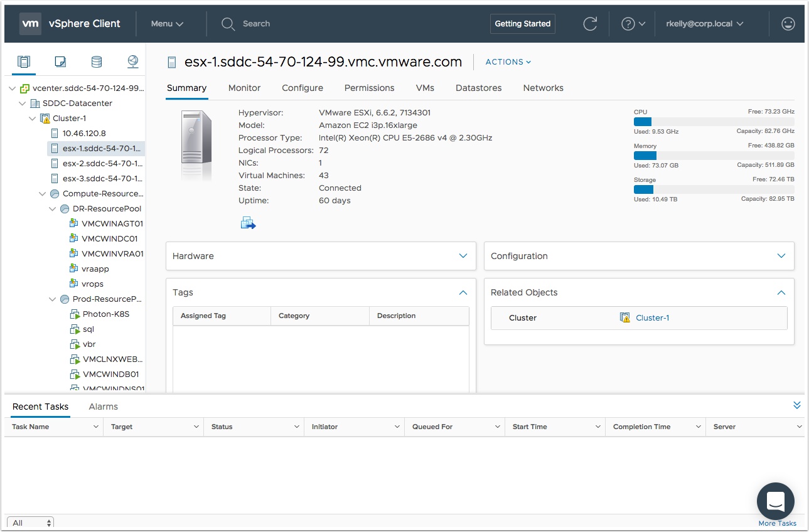Collapse the DR-ResourcePool node
Screen dimensions: 809x532
[53, 209]
